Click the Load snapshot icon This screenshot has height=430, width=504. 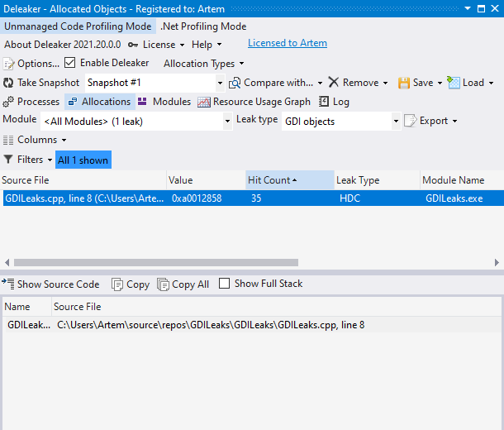point(454,83)
